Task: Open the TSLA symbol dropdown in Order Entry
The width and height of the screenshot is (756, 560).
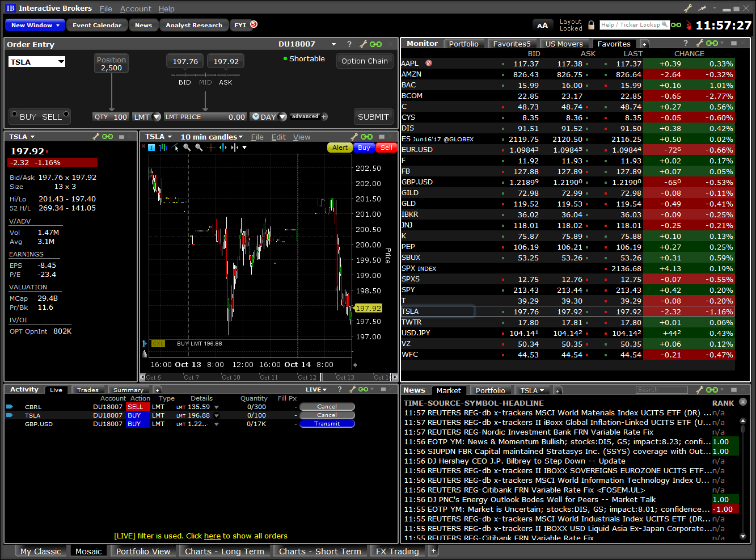Action: point(61,62)
